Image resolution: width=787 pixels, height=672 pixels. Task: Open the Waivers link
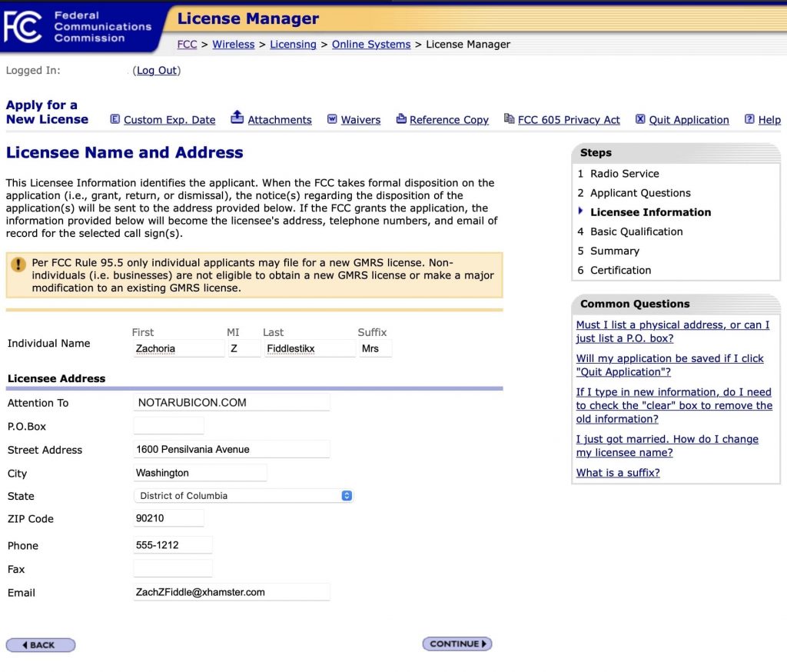[361, 120]
